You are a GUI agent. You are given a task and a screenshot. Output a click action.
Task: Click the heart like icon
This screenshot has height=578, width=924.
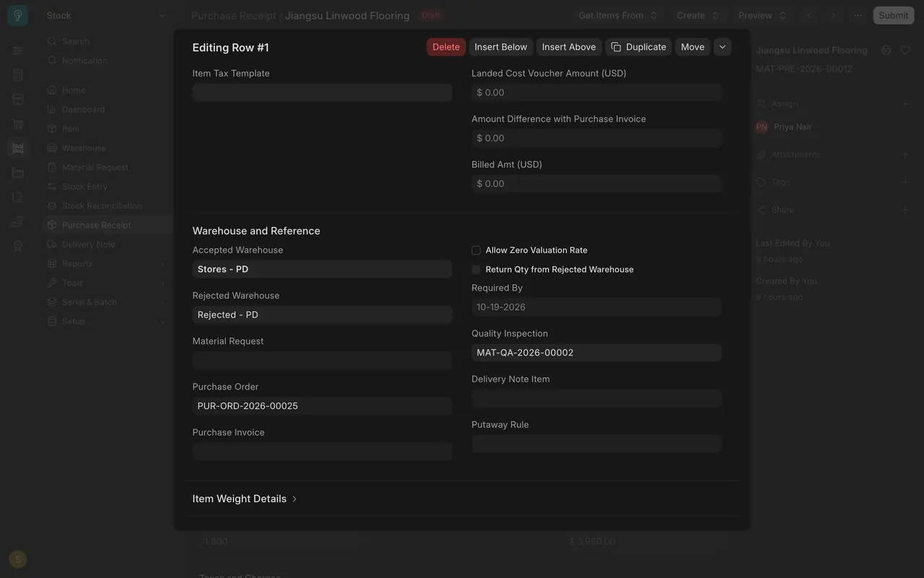coord(905,50)
